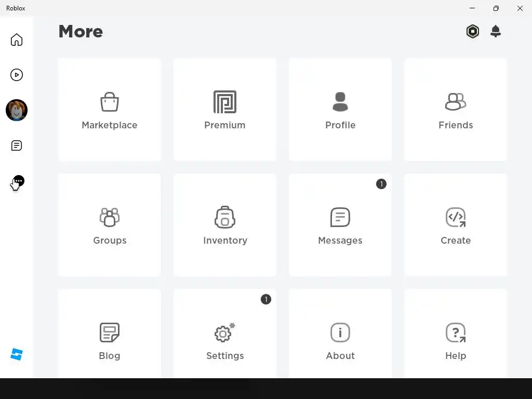Minimize the Roblox window
This screenshot has height=399, width=532.
coord(472,8)
